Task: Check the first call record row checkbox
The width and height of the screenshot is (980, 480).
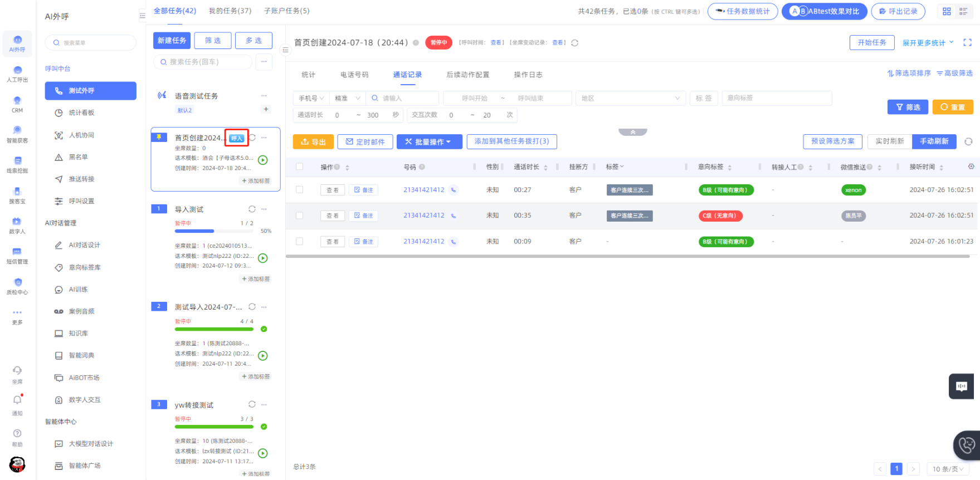Action: click(x=300, y=189)
